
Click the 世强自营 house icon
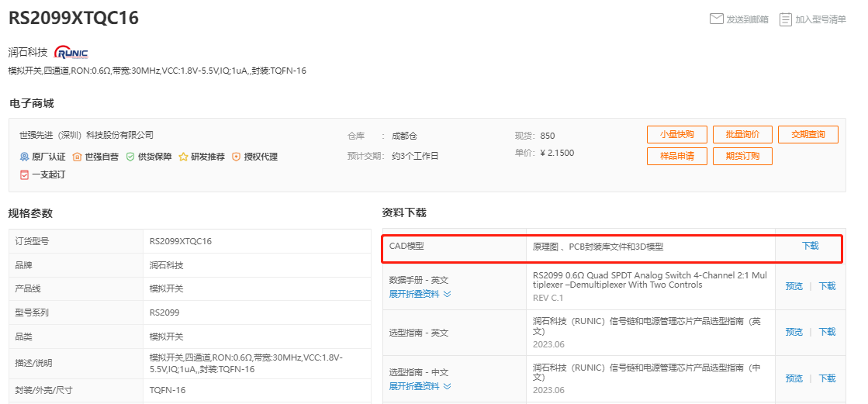pos(77,157)
